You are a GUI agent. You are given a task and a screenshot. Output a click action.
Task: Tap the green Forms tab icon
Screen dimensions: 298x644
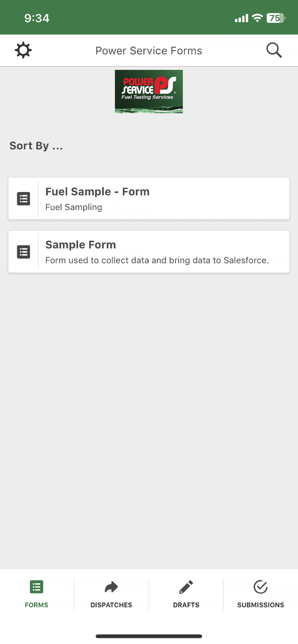(37, 587)
